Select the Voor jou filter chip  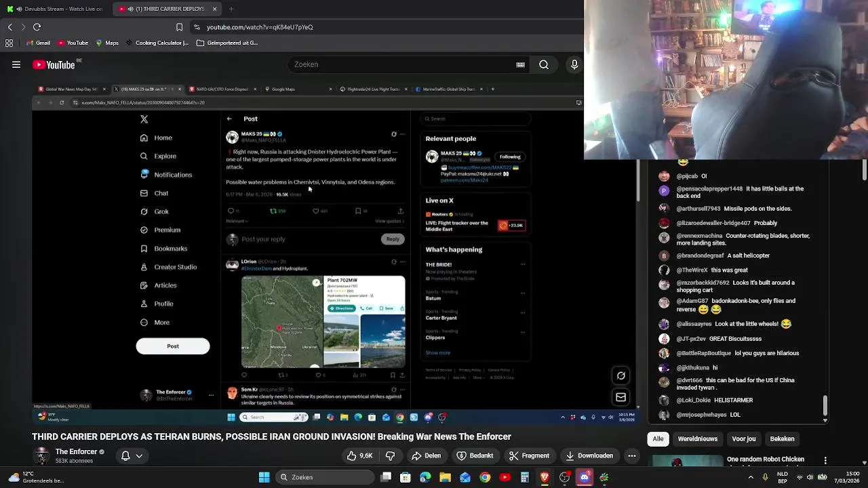[x=744, y=439]
